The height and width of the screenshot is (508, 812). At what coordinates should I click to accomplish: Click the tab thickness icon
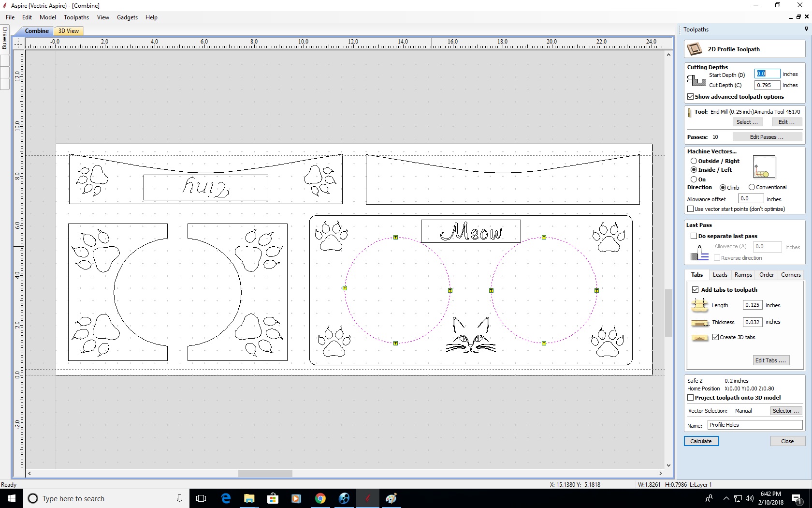click(699, 323)
